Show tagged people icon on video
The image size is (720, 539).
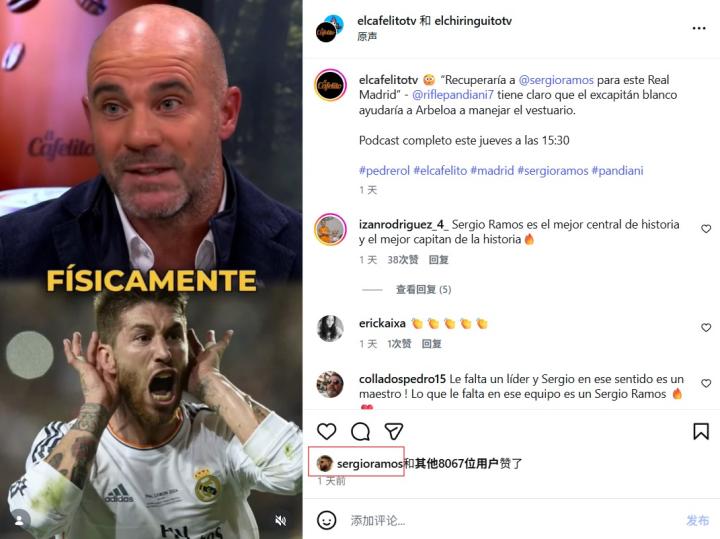point(19,520)
